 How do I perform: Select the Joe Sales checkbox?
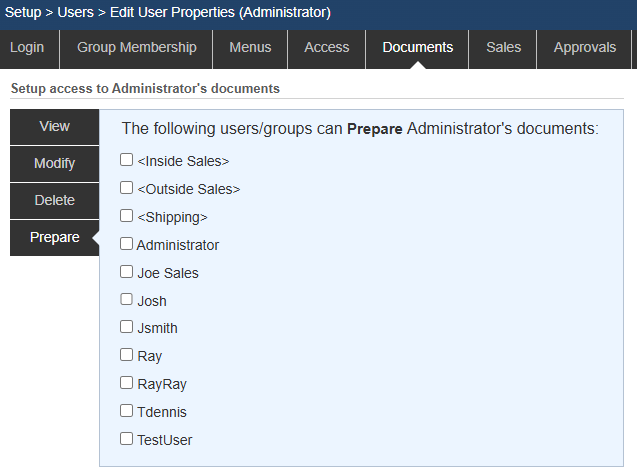(127, 272)
